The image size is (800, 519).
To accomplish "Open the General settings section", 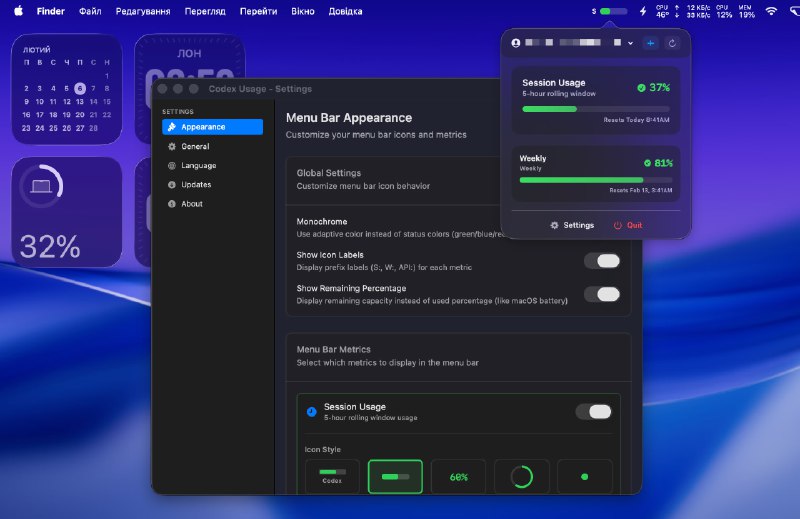I will [195, 146].
